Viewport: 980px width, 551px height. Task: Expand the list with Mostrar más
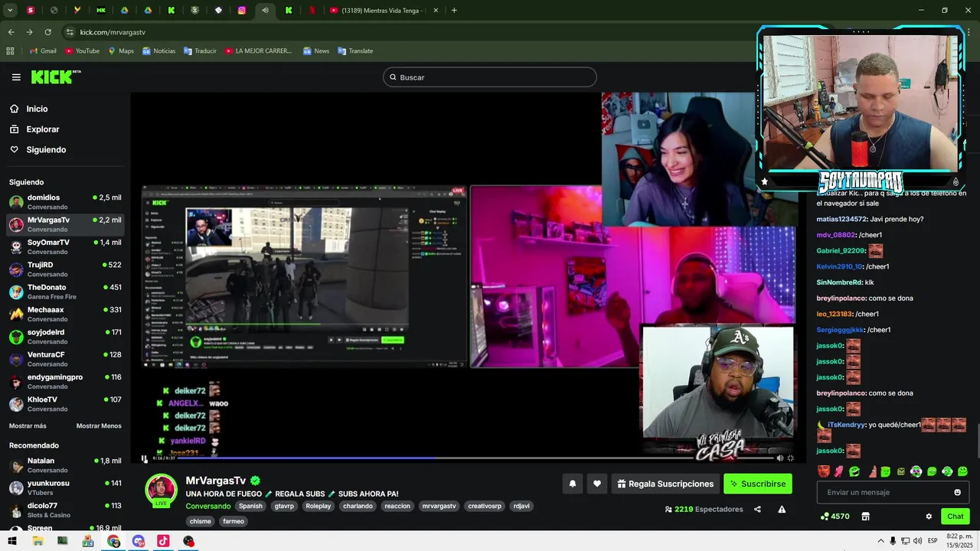(28, 425)
